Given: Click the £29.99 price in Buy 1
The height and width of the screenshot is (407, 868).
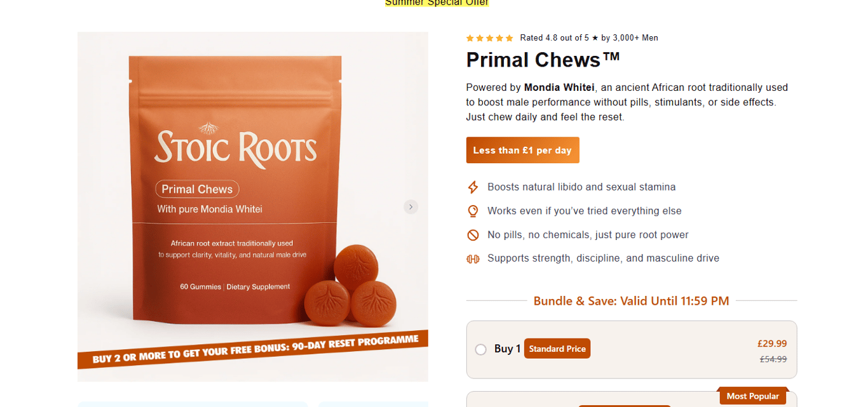Looking at the screenshot, I should click(x=772, y=344).
